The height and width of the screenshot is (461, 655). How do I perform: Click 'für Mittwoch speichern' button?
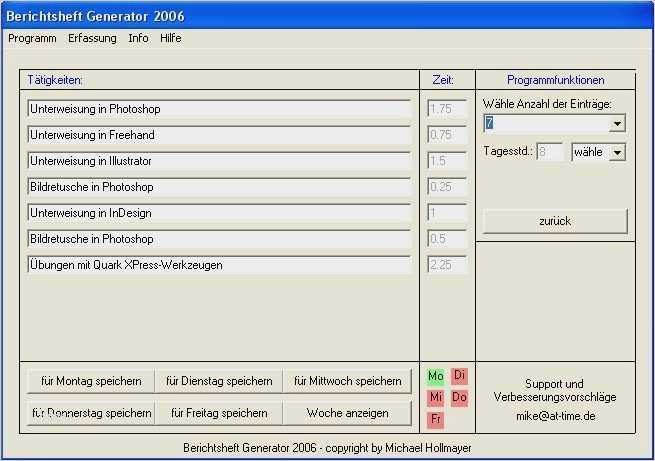[x=347, y=381]
